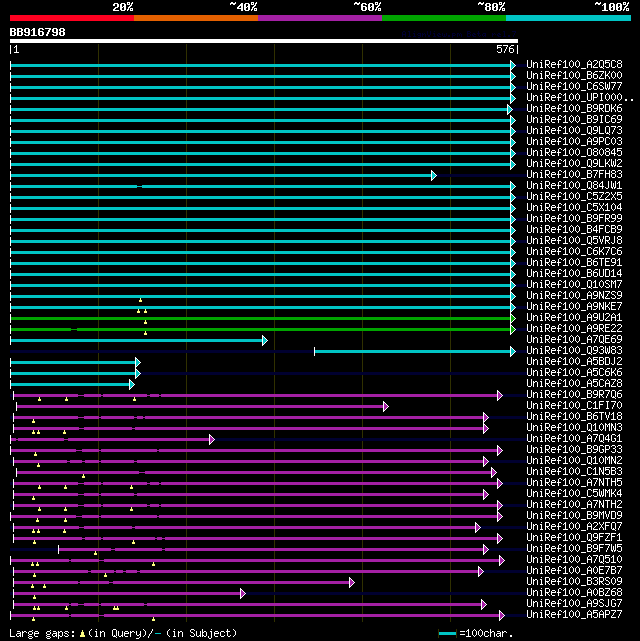Click the green ~80% identity legend segment
The height and width of the screenshot is (641, 640).
pyautogui.click(x=444, y=18)
